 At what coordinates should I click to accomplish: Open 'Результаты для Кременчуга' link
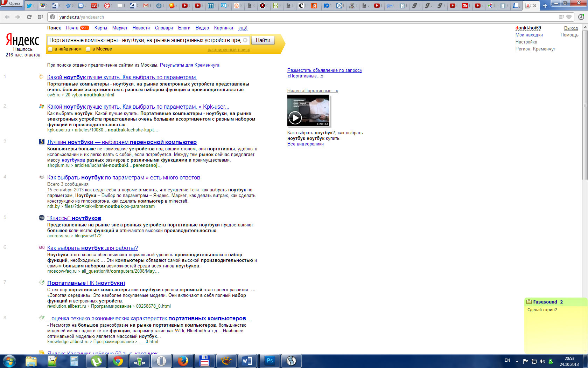coord(190,65)
